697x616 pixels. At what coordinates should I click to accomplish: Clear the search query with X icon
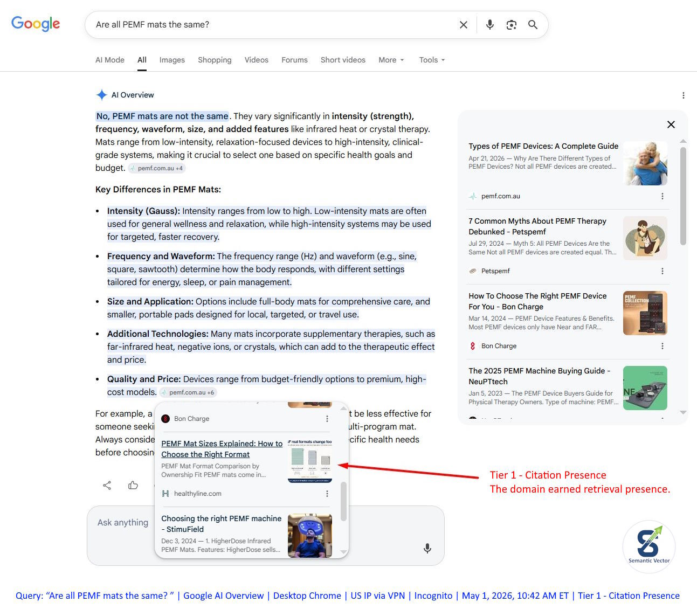click(x=464, y=25)
